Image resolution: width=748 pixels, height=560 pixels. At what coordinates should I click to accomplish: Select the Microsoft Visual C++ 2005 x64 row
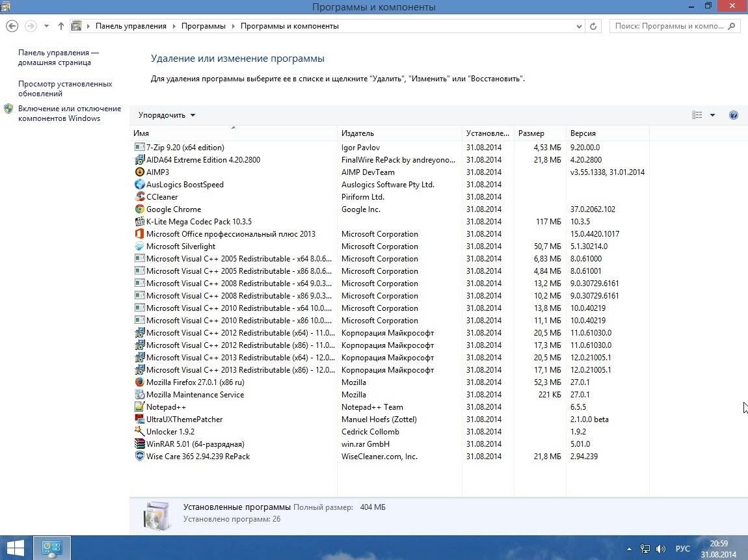tap(389, 258)
